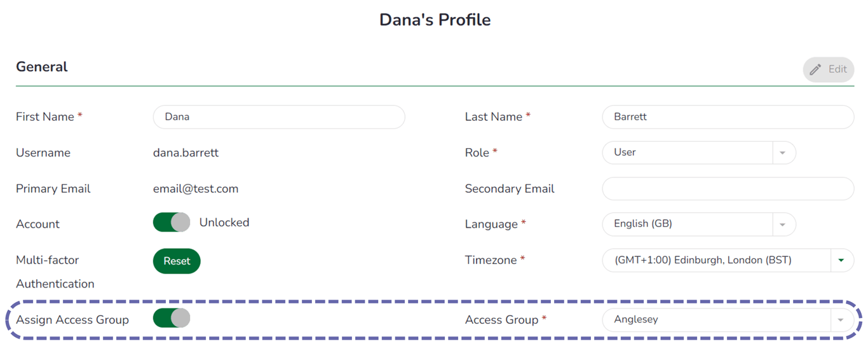Viewport: 868px width, 353px height.
Task: Click the green Timezone dropdown arrow
Action: 841,260
